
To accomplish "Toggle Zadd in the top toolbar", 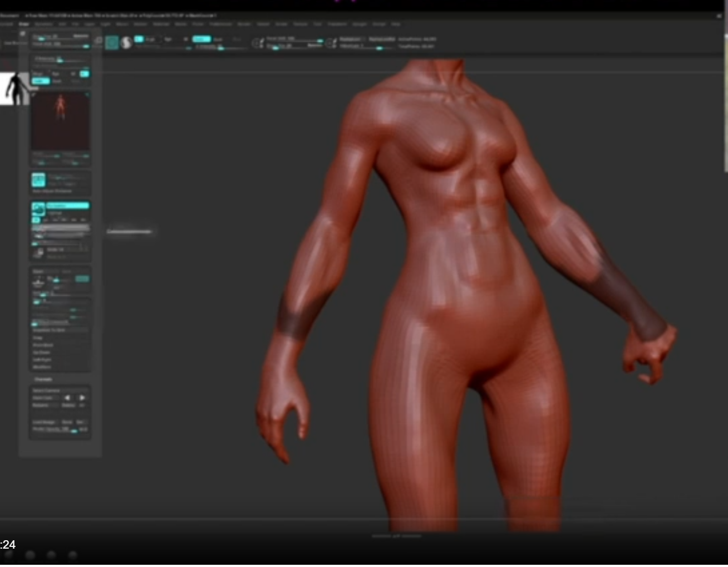I will [201, 39].
